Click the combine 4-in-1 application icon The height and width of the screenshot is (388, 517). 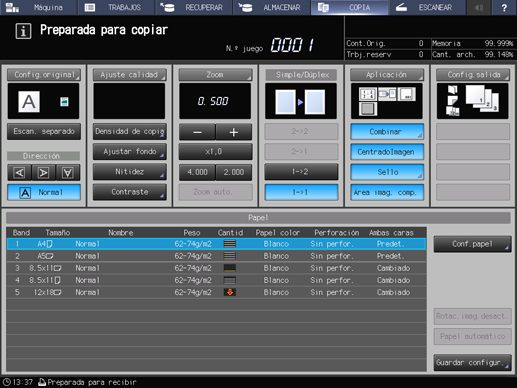click(x=368, y=94)
